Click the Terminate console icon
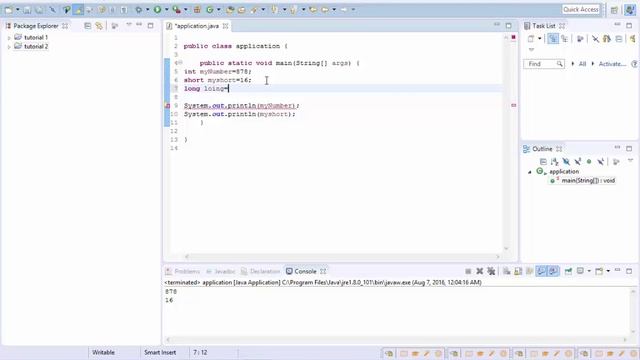Image resolution: width=640 pixels, height=360 pixels. [x=468, y=271]
